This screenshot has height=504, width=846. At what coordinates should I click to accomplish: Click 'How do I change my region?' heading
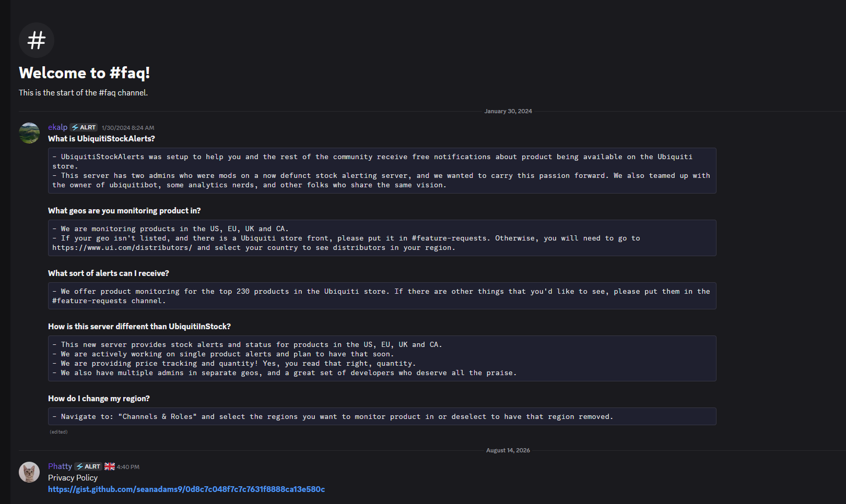(99, 399)
